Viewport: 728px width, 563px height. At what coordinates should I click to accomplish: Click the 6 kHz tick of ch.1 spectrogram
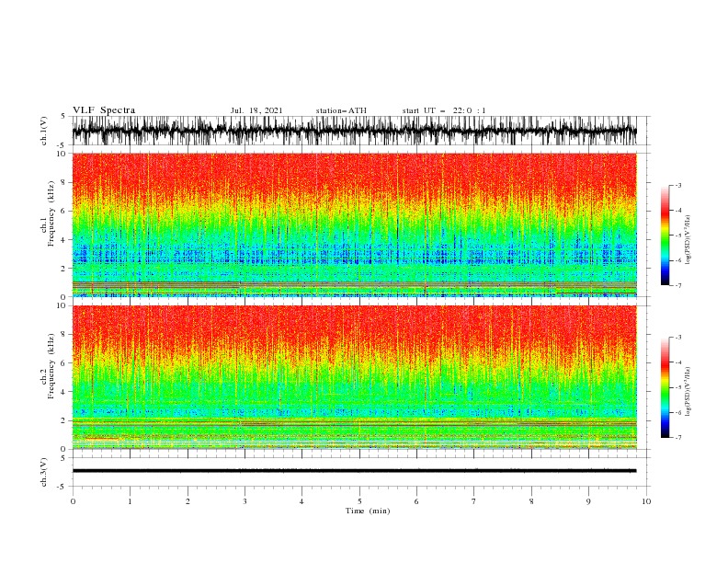[x=63, y=211]
